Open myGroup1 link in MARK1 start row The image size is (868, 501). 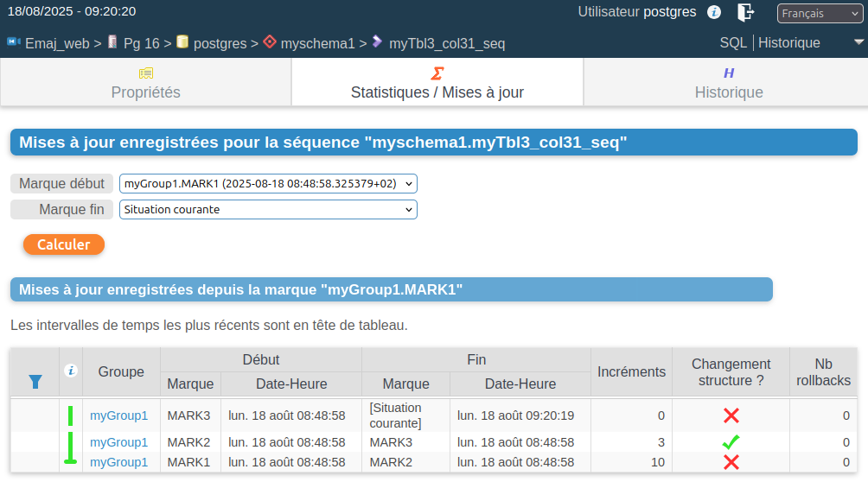pyautogui.click(x=119, y=462)
